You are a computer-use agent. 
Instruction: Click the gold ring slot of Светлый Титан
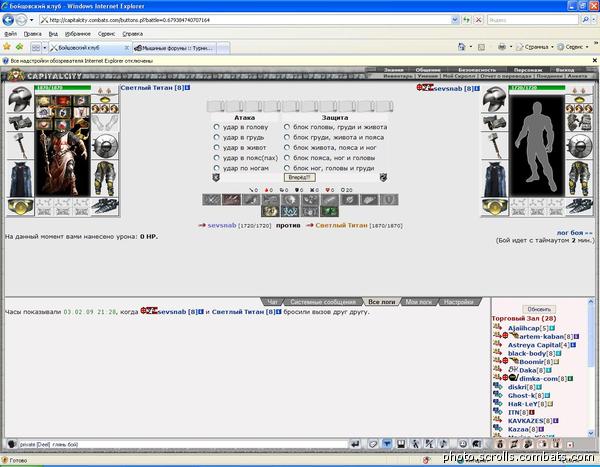20,207
